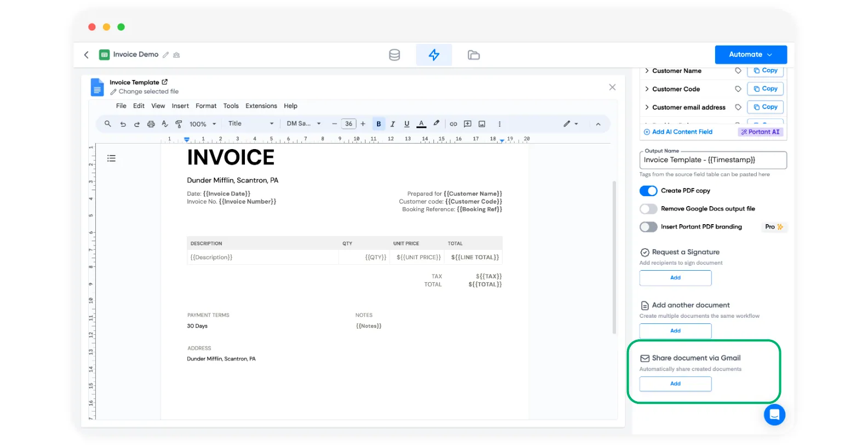Toggle italic formatting
This screenshot has width=868, height=445.
pos(392,124)
